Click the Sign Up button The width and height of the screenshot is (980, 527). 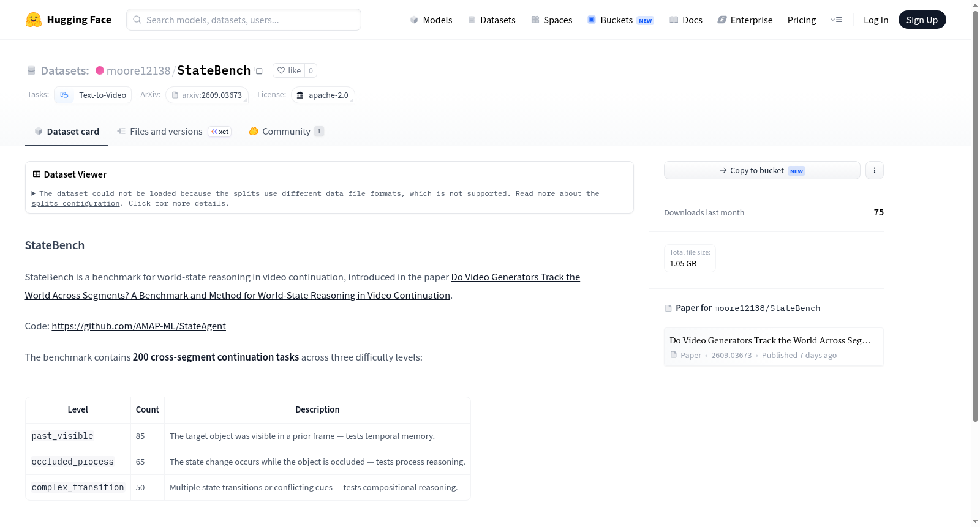922,20
